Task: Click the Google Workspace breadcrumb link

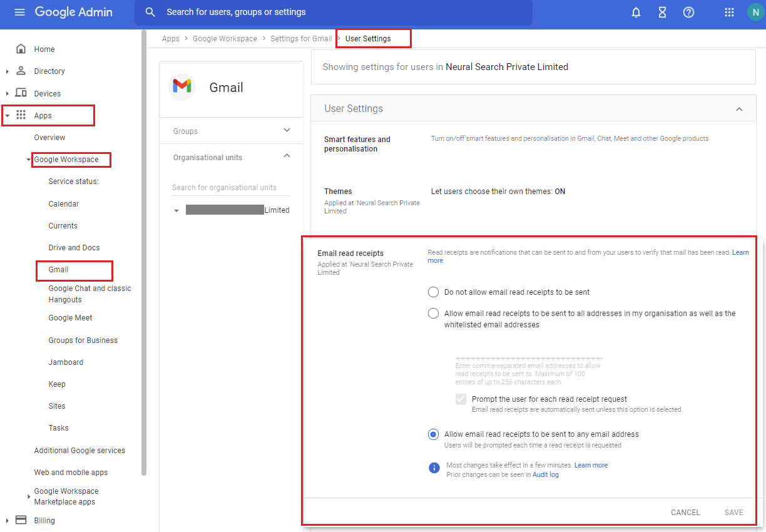Action: click(225, 39)
